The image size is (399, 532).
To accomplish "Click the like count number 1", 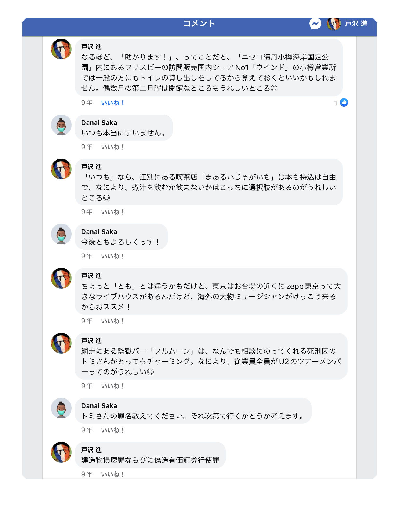I will [x=336, y=103].
